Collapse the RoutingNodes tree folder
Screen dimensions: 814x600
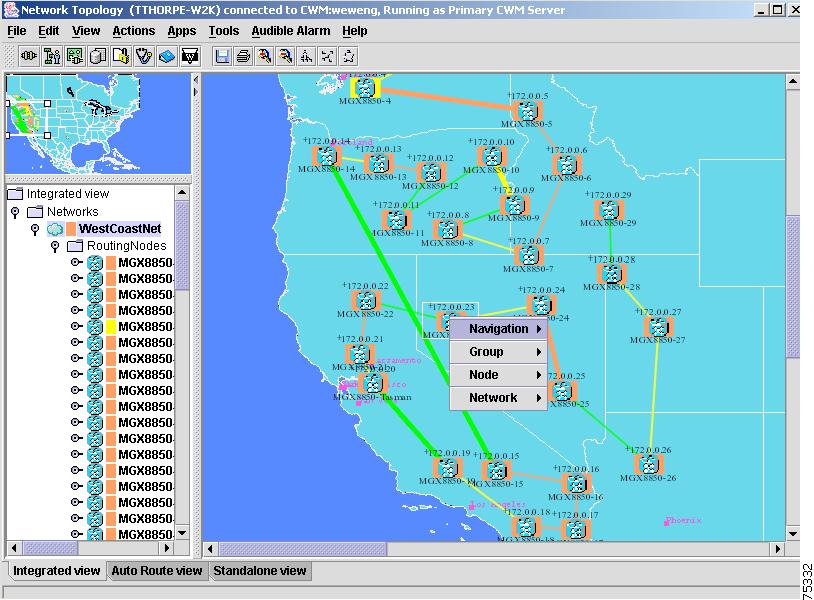tap(55, 246)
